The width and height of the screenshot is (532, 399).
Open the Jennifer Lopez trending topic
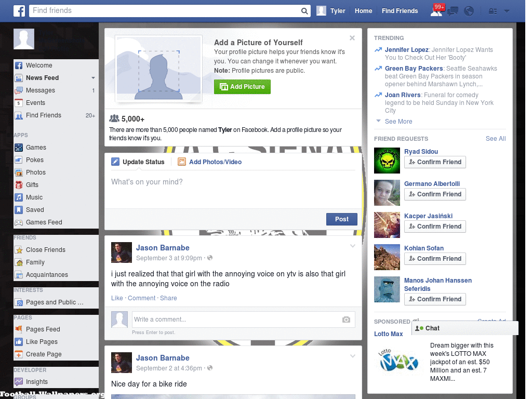(406, 49)
